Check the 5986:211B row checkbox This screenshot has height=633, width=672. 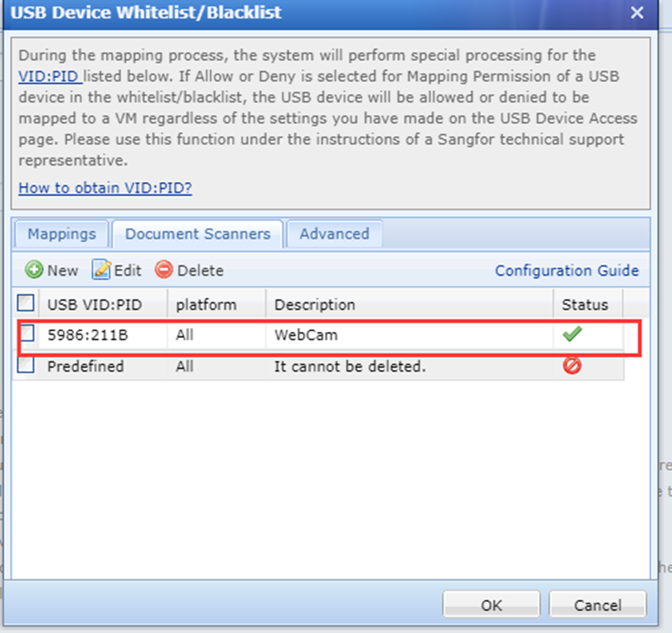(x=27, y=334)
